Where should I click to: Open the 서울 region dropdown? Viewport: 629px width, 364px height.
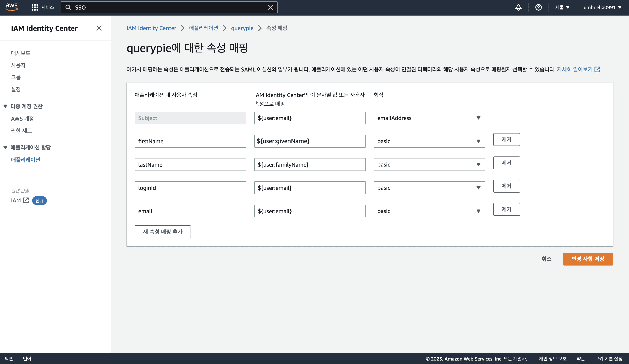pyautogui.click(x=562, y=7)
